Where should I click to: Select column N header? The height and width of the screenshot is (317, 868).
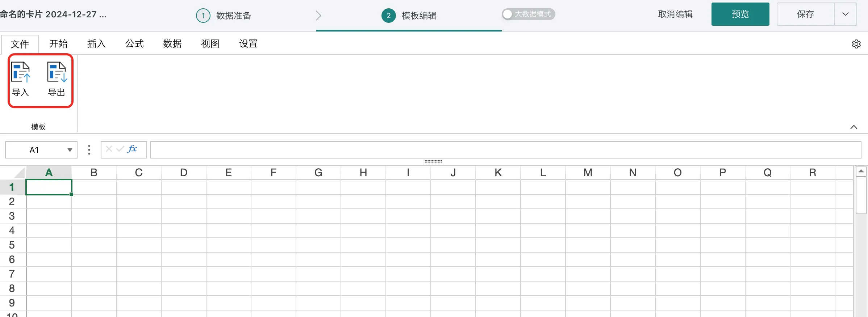pos(633,173)
